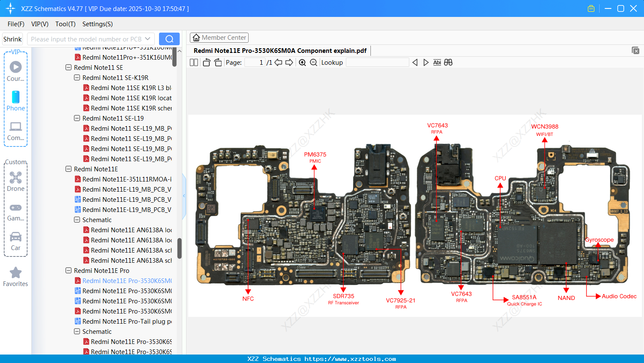Go to the next page with the arrow
Viewport: 644px width, 363px height.
point(290,62)
